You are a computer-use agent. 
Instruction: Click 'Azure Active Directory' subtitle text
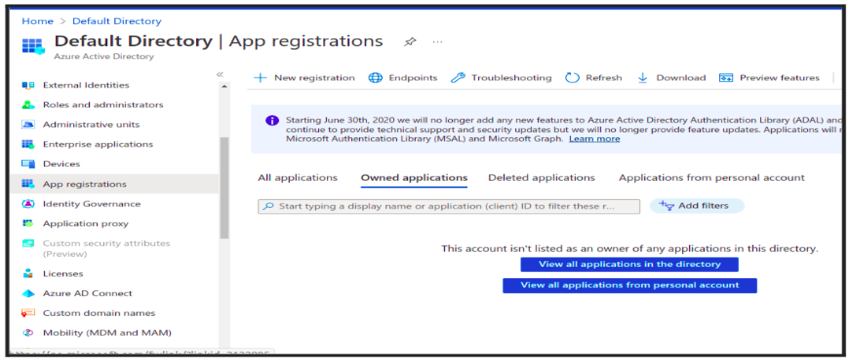[104, 56]
